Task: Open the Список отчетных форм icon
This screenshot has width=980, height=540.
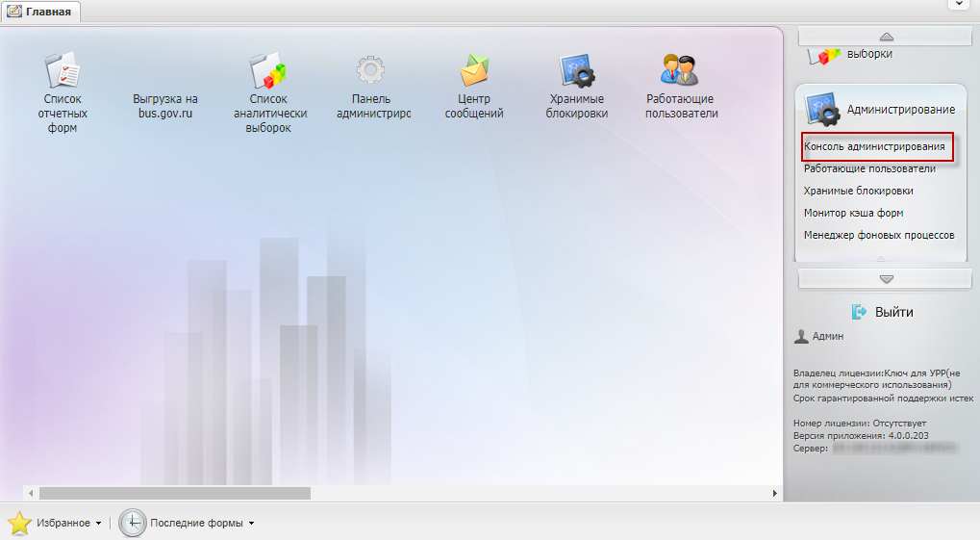Action: [x=63, y=70]
